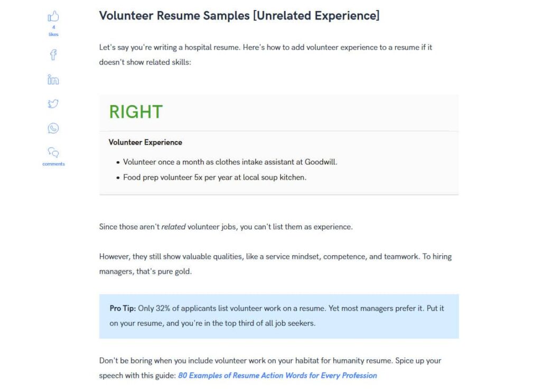Click the green "RIGHT" label
Screen dimensions: 541x392
136,112
